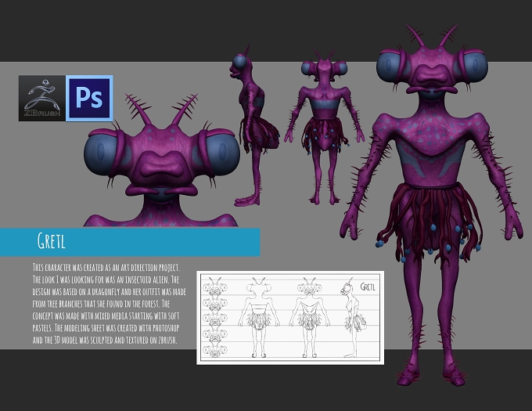Click the stacked head sketches in modeling sheet
The image size is (532, 411).
[x=215, y=317]
